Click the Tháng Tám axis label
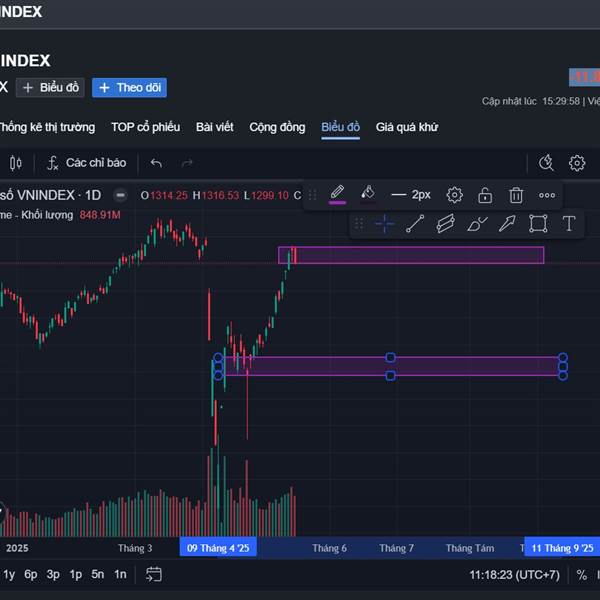This screenshot has width=600, height=600. coord(470,548)
